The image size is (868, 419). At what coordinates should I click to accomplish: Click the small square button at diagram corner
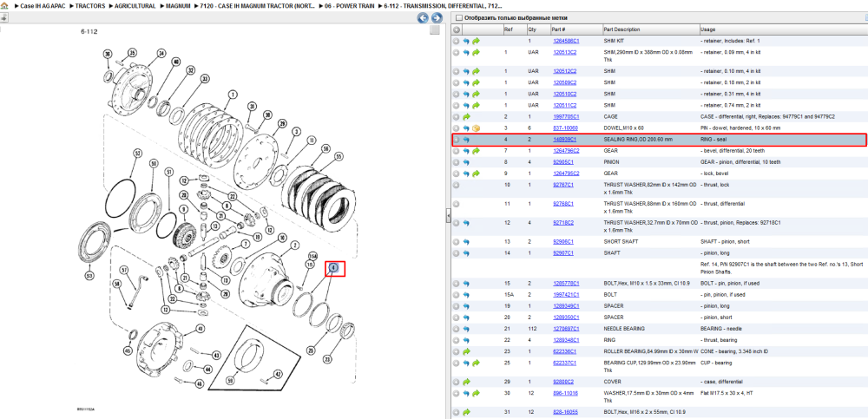click(435, 29)
